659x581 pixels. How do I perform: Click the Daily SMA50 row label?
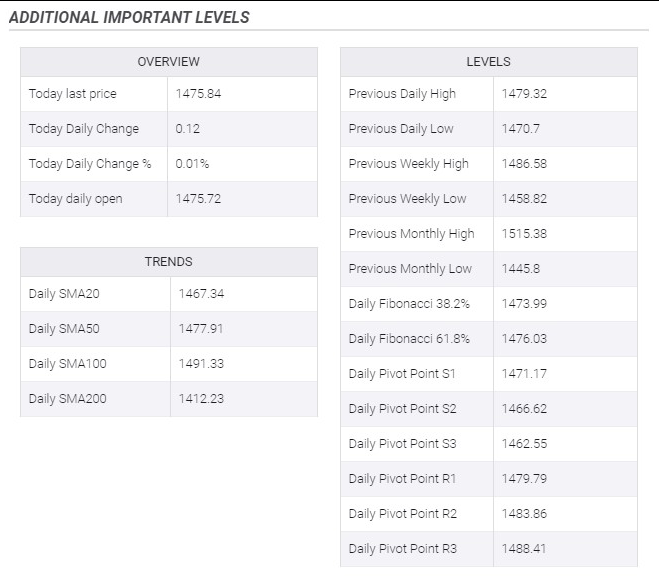tap(64, 328)
